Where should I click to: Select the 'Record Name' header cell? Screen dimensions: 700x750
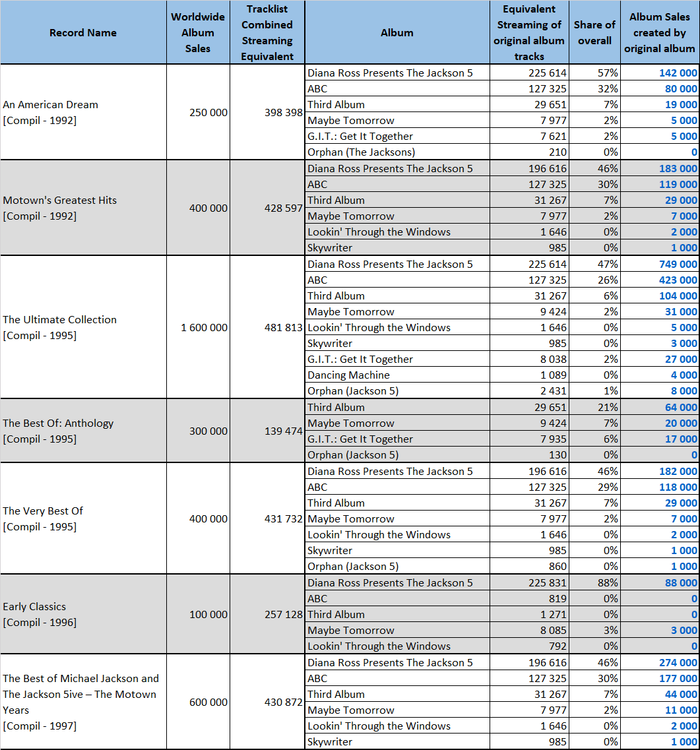click(83, 32)
